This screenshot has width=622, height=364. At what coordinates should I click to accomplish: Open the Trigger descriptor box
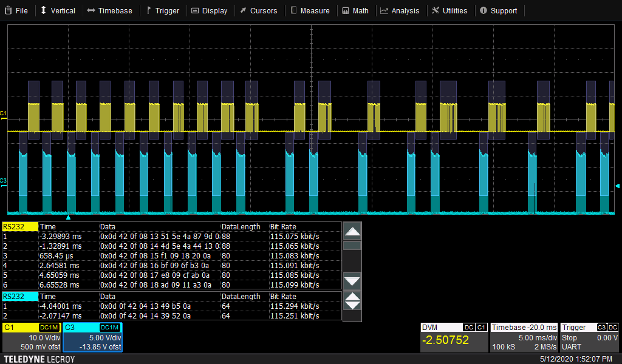589,337
